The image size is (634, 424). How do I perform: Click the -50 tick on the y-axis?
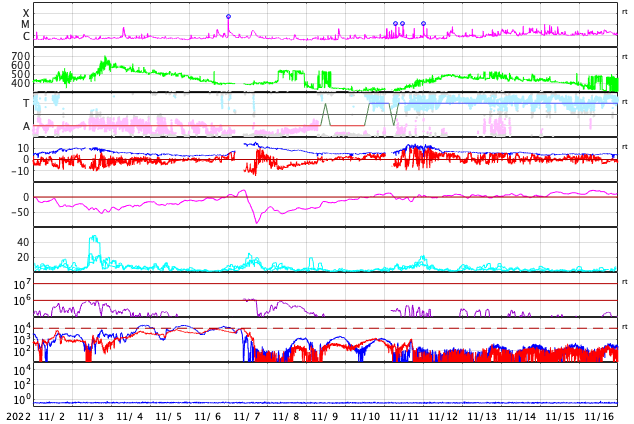click(x=19, y=211)
